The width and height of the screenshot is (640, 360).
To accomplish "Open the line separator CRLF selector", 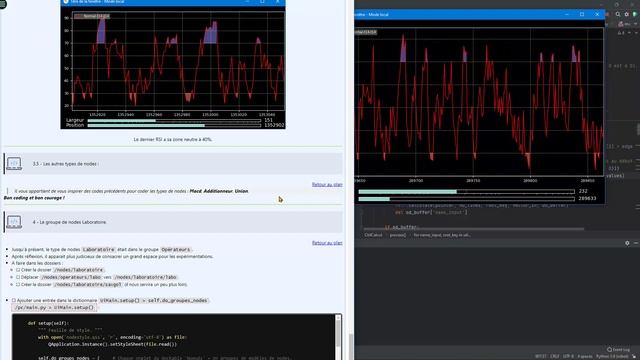I will [554, 356].
